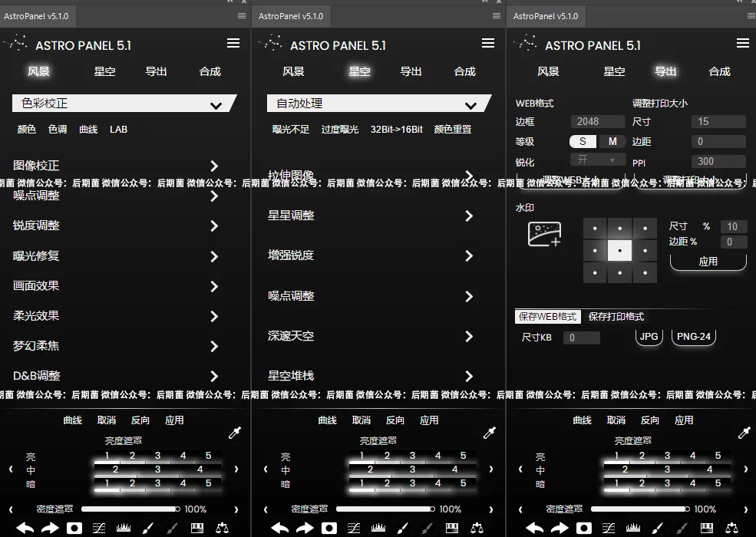Open the 自动处理 dropdown
The height and width of the screenshot is (537, 756).
click(x=379, y=104)
